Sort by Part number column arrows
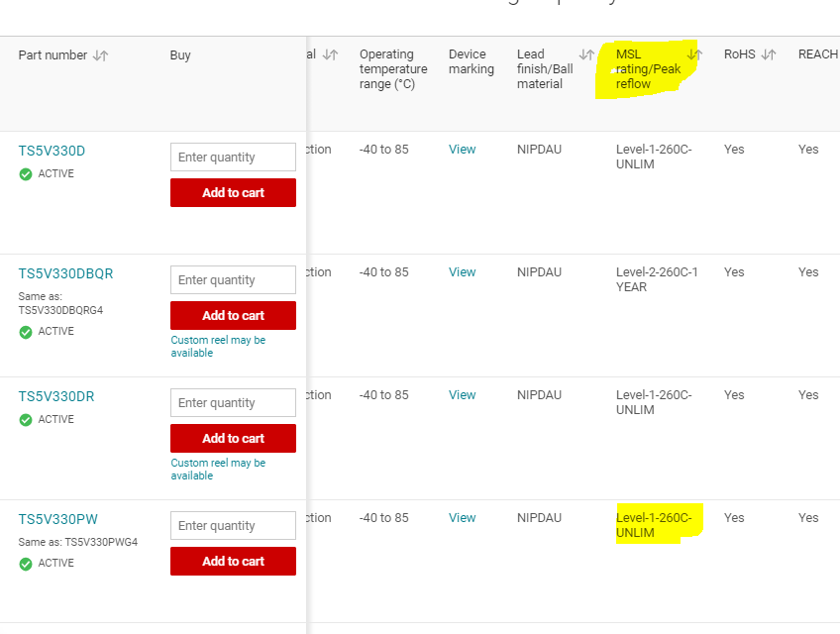This screenshot has height=634, width=840. coord(100,55)
